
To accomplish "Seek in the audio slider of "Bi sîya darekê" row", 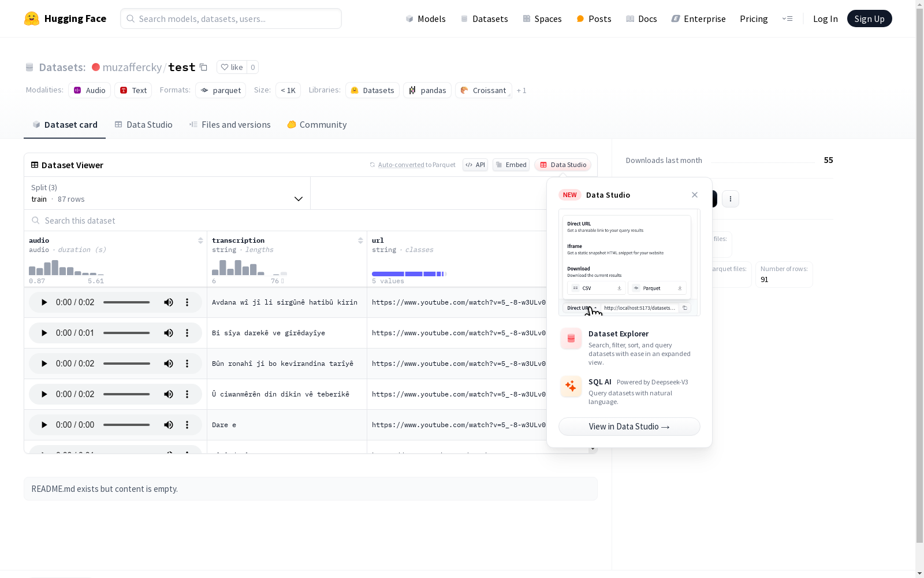I will 126,333.
